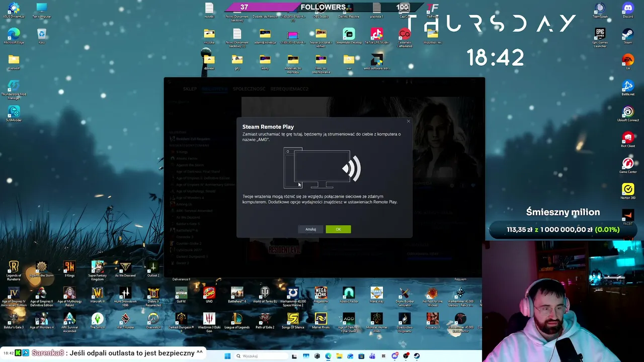Open the TeamSpeak desktop icon
Viewport: 644px width, 362px height.
(x=600, y=11)
